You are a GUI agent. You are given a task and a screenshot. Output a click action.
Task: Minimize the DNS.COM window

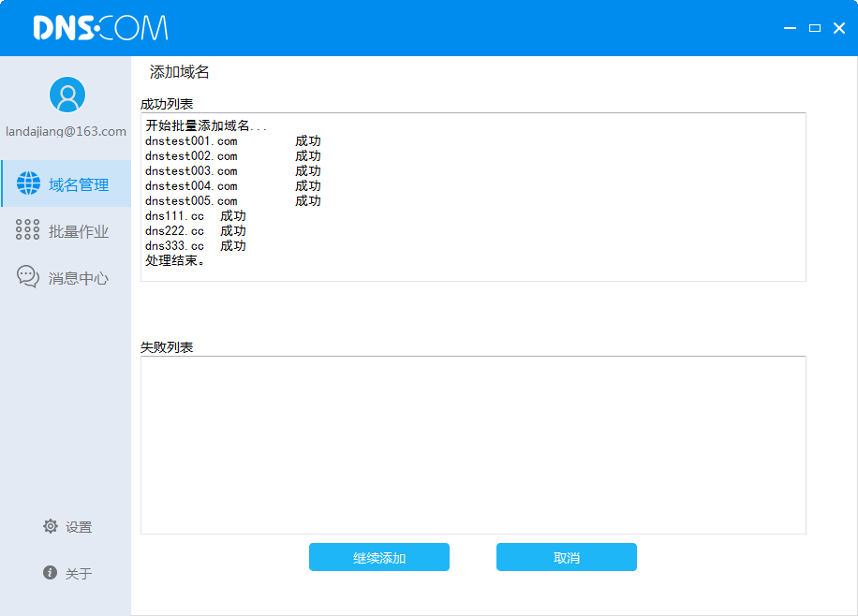pos(791,29)
